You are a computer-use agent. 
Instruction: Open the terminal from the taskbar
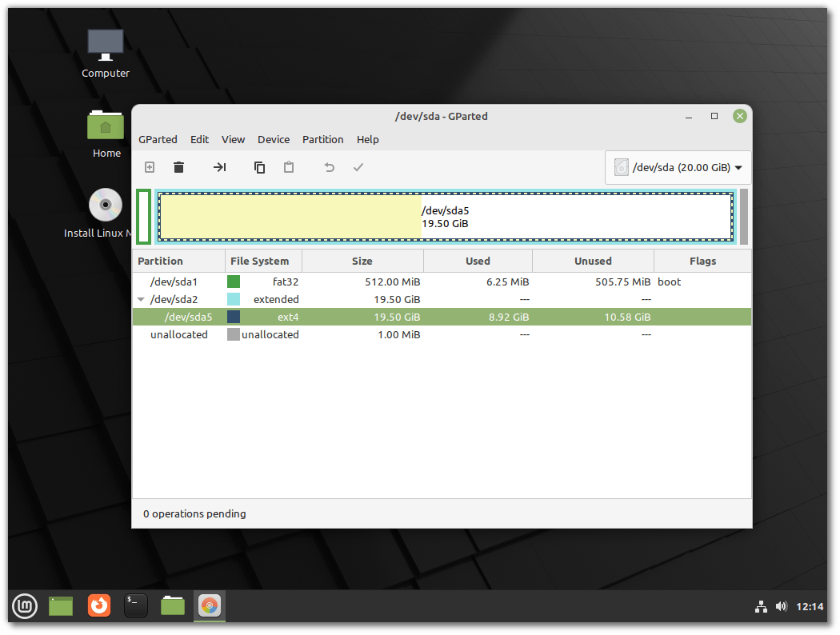(135, 606)
